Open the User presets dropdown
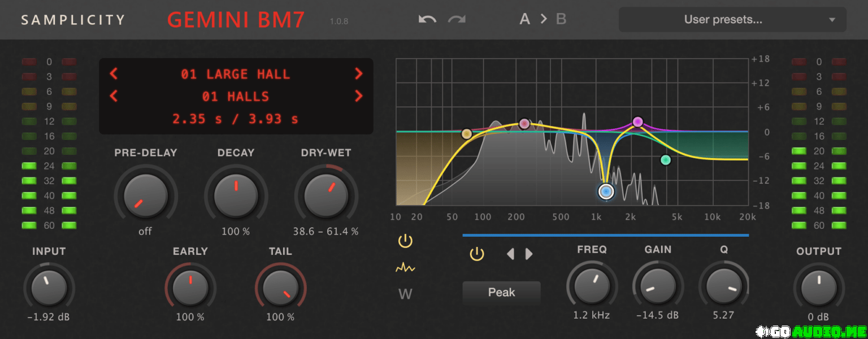 (x=732, y=20)
